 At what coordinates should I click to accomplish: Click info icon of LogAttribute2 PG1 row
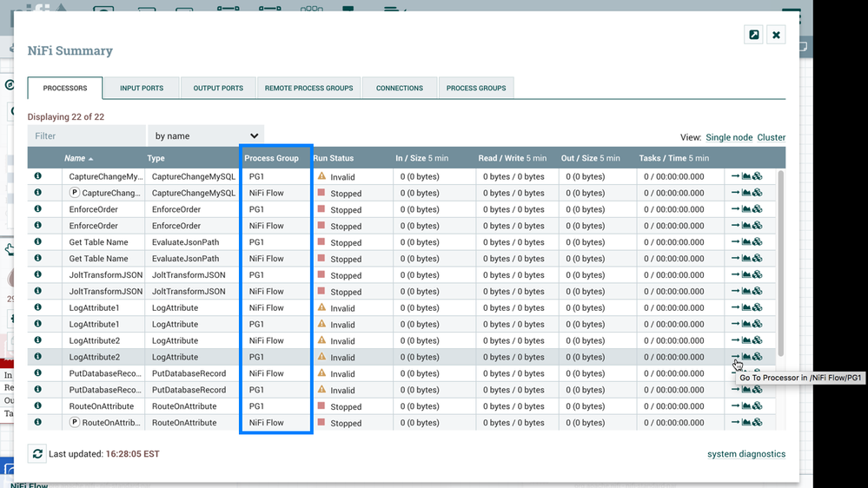[x=38, y=357]
